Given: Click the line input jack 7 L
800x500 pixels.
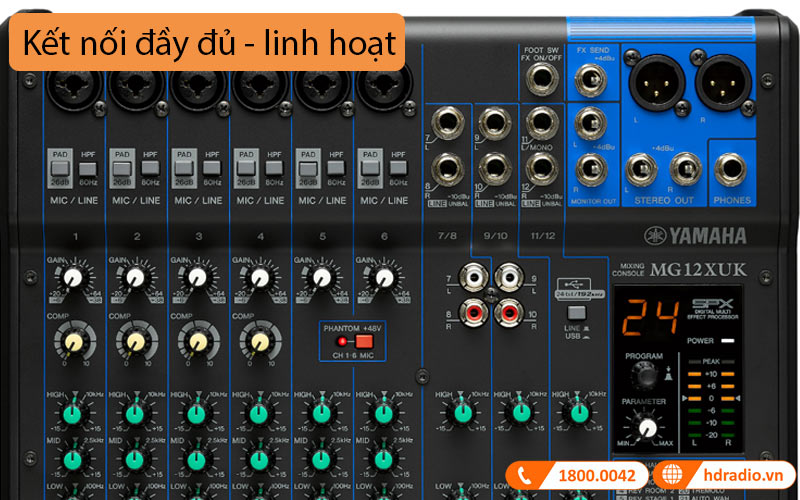Looking at the screenshot, I should (x=447, y=123).
